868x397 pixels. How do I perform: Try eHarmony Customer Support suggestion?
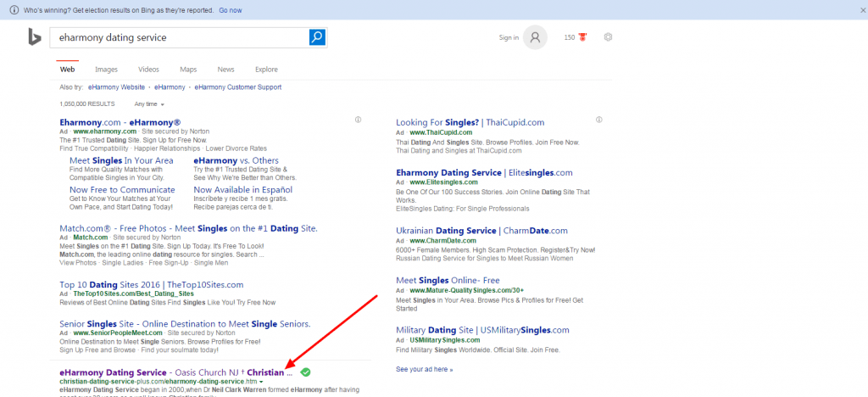click(238, 87)
